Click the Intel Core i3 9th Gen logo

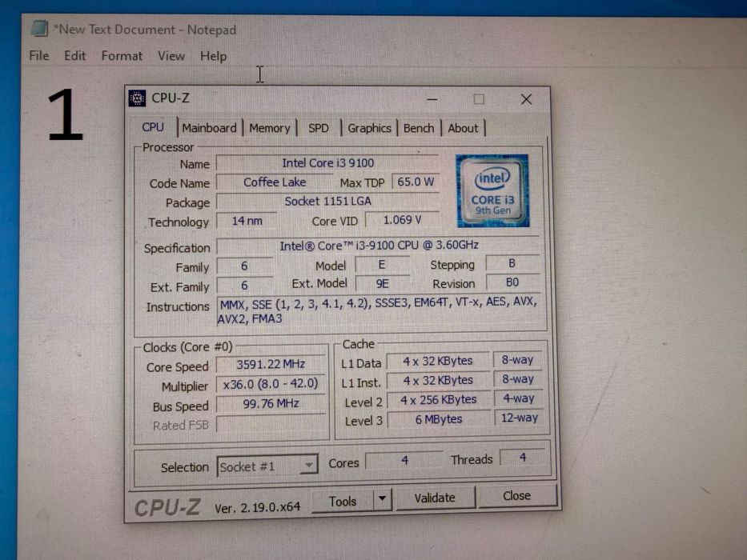tap(492, 190)
